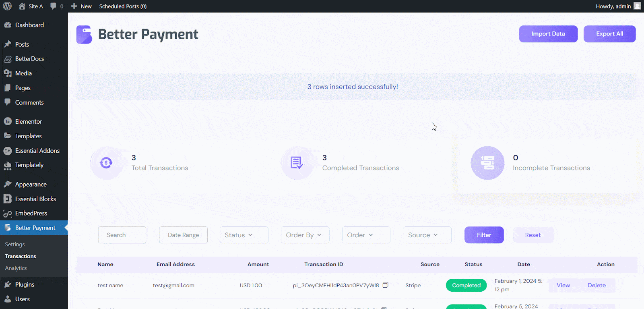Image resolution: width=644 pixels, height=309 pixels.
Task: Click the Site A home icon
Action: coord(22,6)
